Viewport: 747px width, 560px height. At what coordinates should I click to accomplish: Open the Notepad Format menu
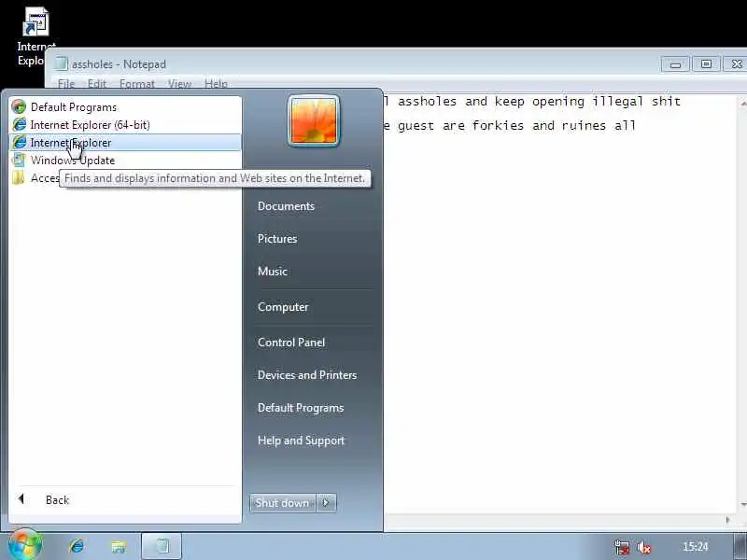pyautogui.click(x=137, y=84)
